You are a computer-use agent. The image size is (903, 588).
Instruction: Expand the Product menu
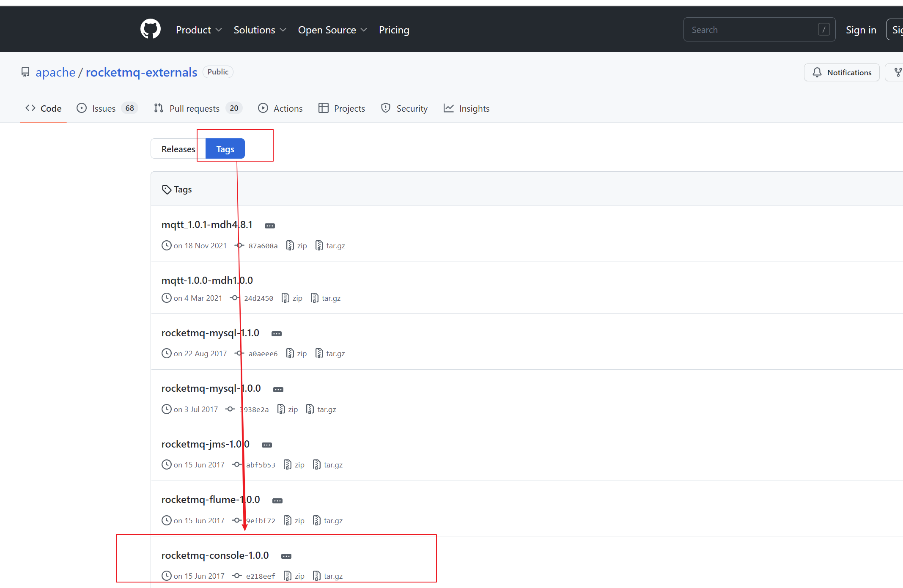199,30
